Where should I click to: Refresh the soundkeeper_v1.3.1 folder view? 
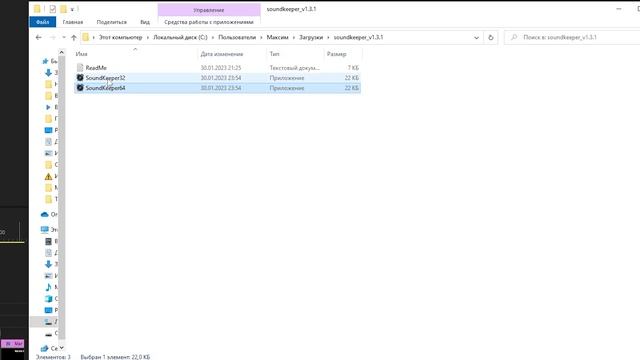[x=491, y=38]
